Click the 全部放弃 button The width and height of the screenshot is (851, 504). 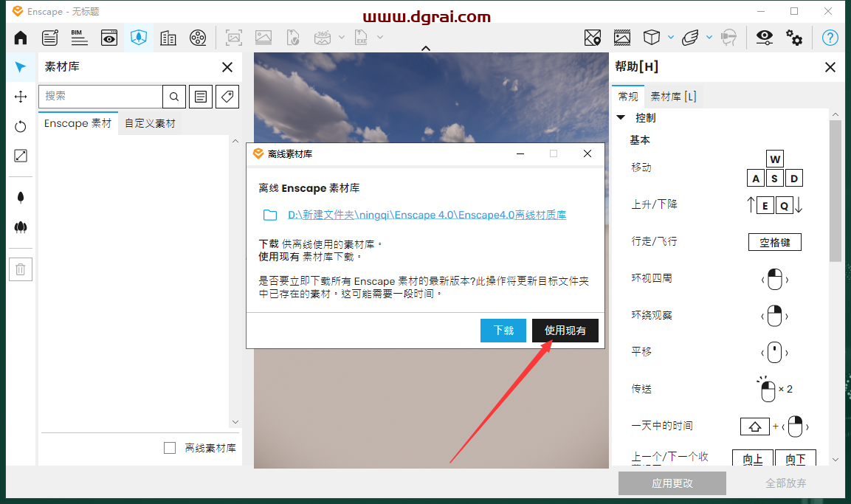click(x=785, y=483)
